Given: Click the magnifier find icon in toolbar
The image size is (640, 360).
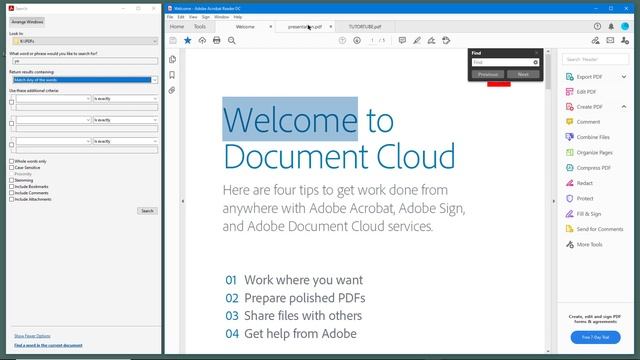Looking at the screenshot, I should pos(231,40).
